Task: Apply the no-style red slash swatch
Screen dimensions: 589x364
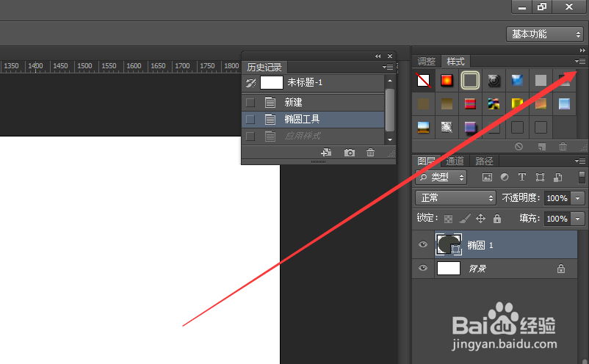Action: (424, 80)
